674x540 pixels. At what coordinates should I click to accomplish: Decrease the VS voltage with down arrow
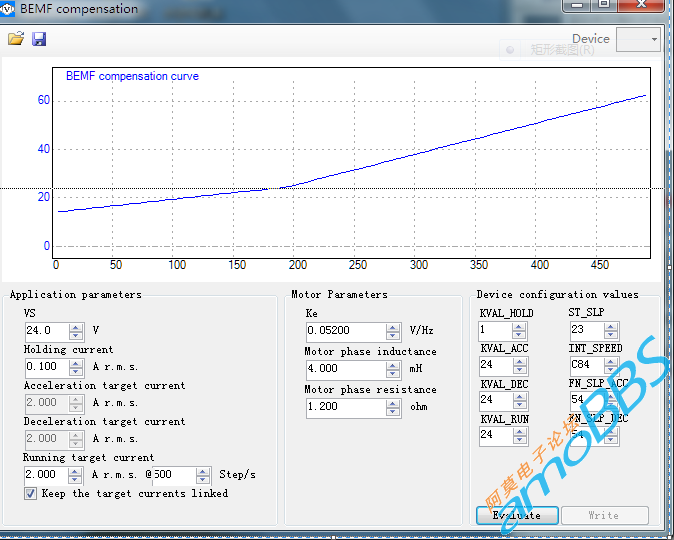point(76,336)
